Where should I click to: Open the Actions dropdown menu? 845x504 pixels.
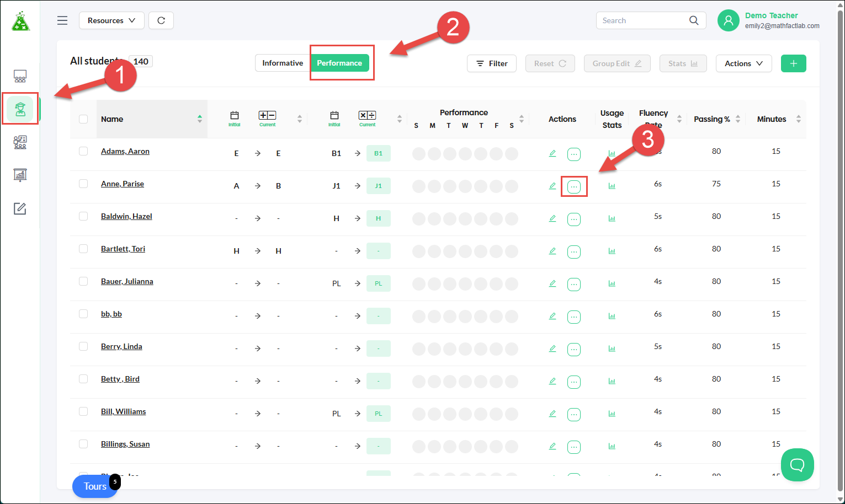743,63
